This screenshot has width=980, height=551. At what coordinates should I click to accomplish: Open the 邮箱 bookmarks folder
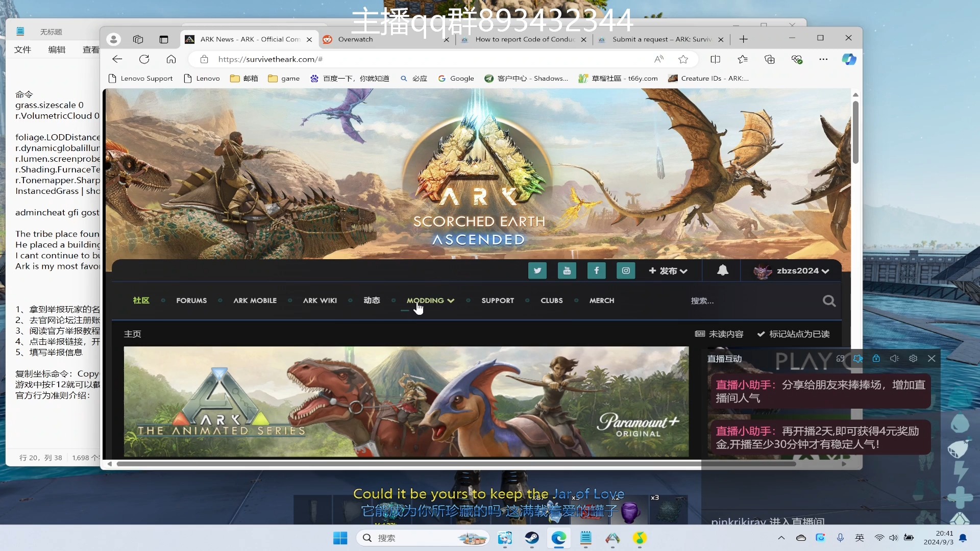coord(244,79)
